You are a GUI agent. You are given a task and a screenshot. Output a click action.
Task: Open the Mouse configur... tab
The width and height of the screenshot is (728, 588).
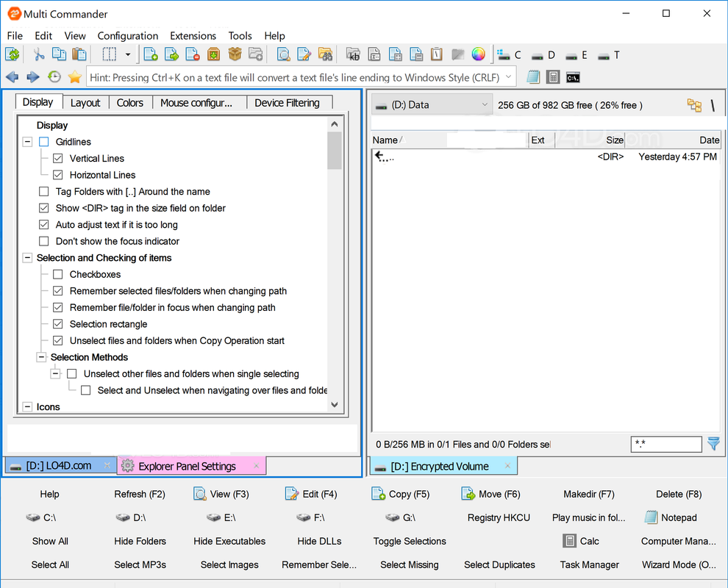click(x=196, y=103)
